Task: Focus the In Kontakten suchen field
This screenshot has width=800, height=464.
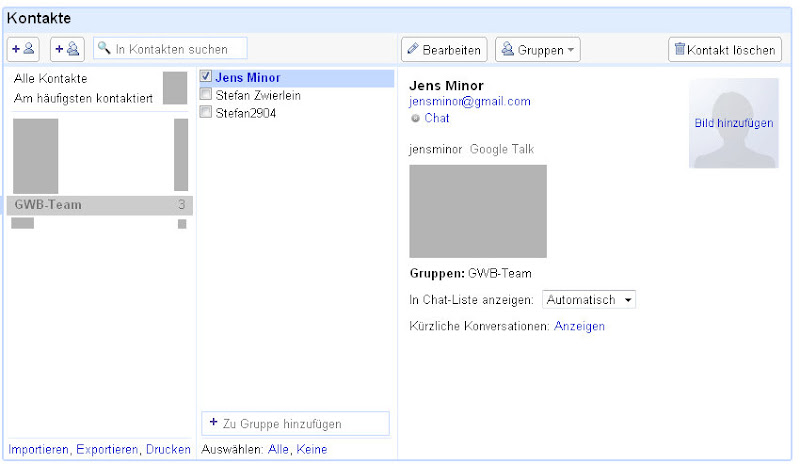Action: point(170,48)
